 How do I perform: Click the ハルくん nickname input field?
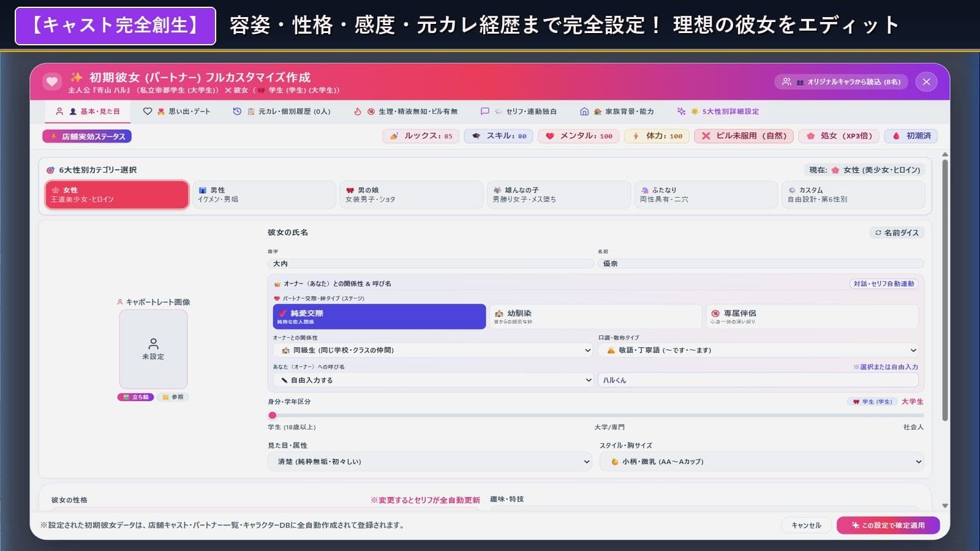tap(758, 380)
